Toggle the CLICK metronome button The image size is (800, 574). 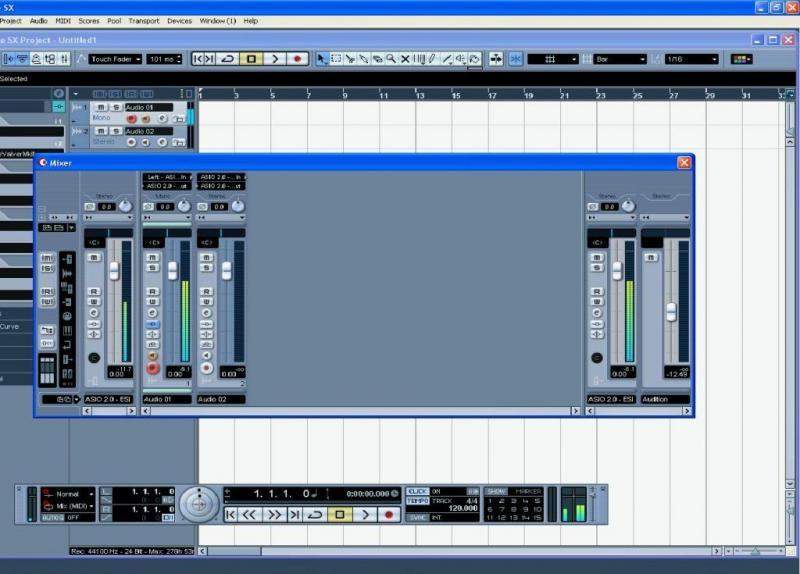[x=416, y=491]
